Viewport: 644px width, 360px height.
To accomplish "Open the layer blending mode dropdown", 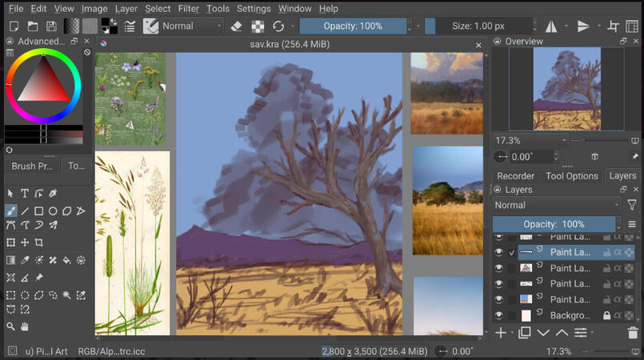I will [557, 206].
